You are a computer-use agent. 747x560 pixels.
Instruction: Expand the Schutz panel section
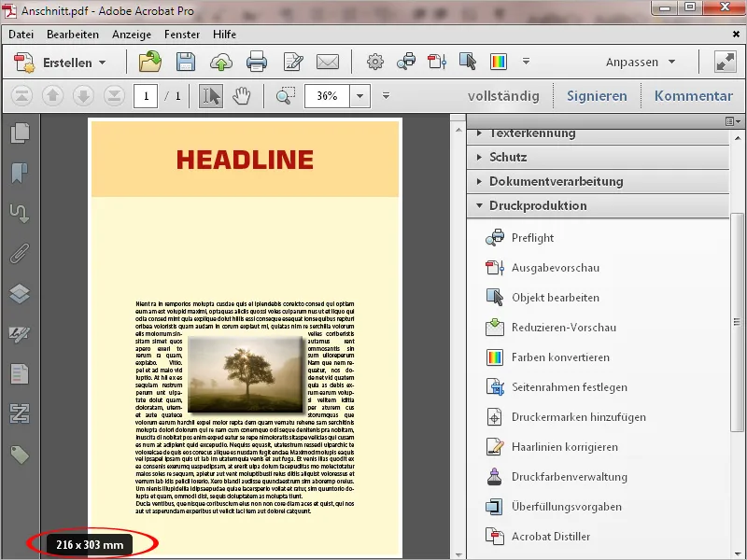point(599,157)
